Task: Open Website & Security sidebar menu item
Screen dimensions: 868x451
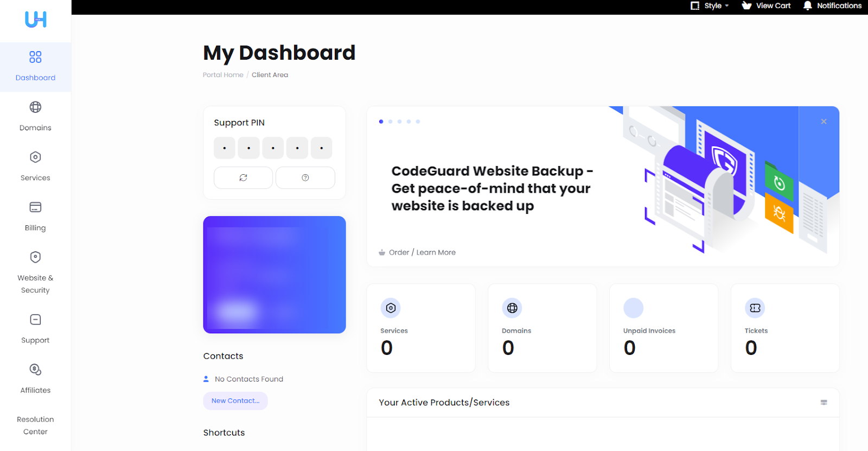Action: tap(35, 274)
